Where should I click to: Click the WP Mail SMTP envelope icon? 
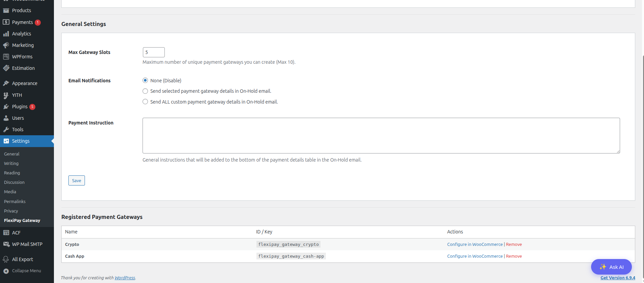pyautogui.click(x=6, y=244)
